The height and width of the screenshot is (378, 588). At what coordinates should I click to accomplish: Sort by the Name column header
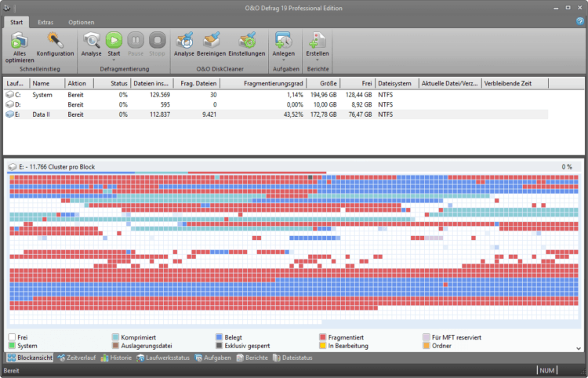coord(47,83)
